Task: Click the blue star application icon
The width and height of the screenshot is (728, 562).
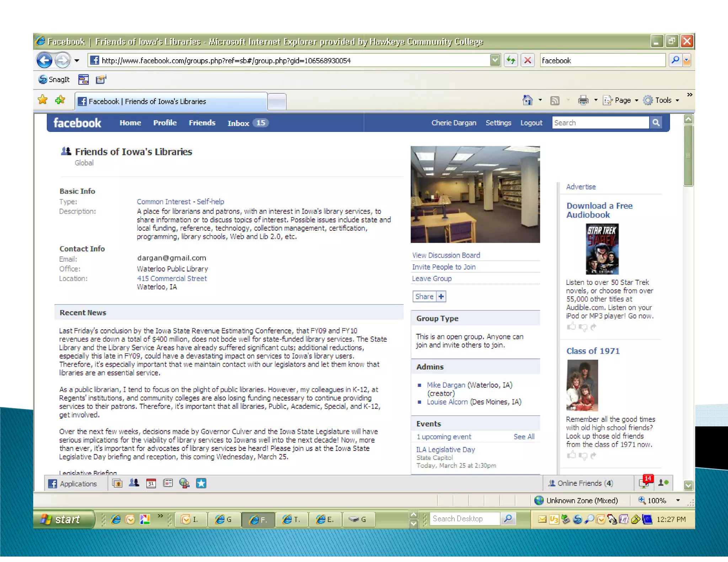Action: (201, 483)
